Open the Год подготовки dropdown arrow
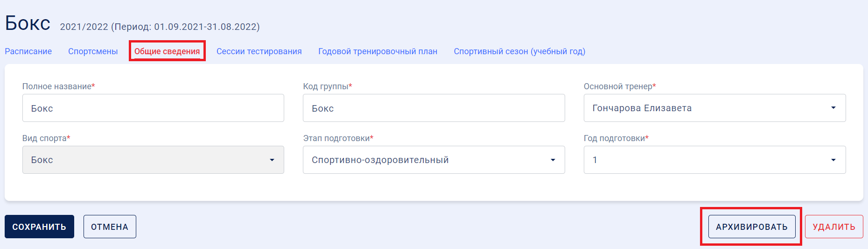868x249 pixels. pyautogui.click(x=833, y=160)
